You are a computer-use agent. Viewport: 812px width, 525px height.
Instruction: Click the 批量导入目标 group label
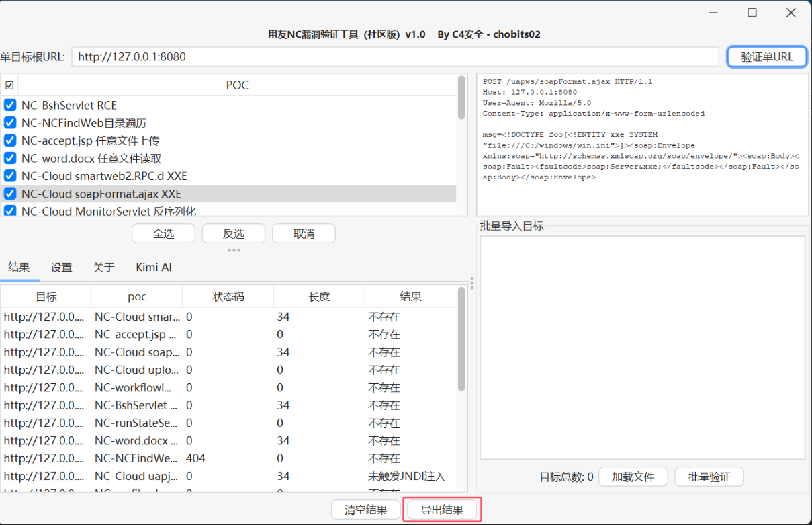click(512, 226)
